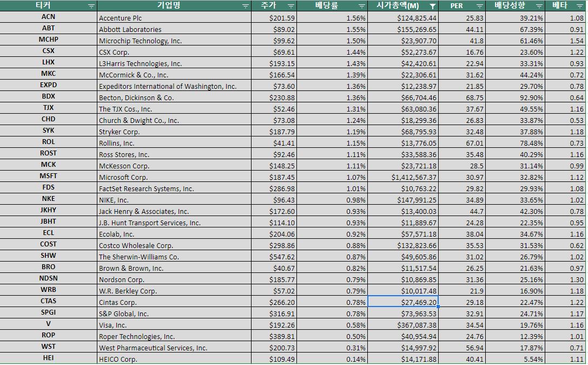
Task: Select the McKesson Corp. cell
Action: coord(174,165)
